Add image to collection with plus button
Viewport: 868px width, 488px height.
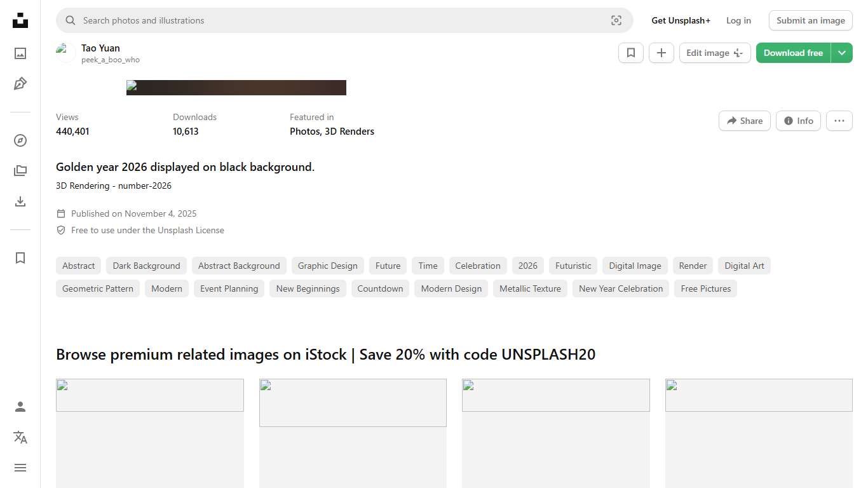pos(661,53)
